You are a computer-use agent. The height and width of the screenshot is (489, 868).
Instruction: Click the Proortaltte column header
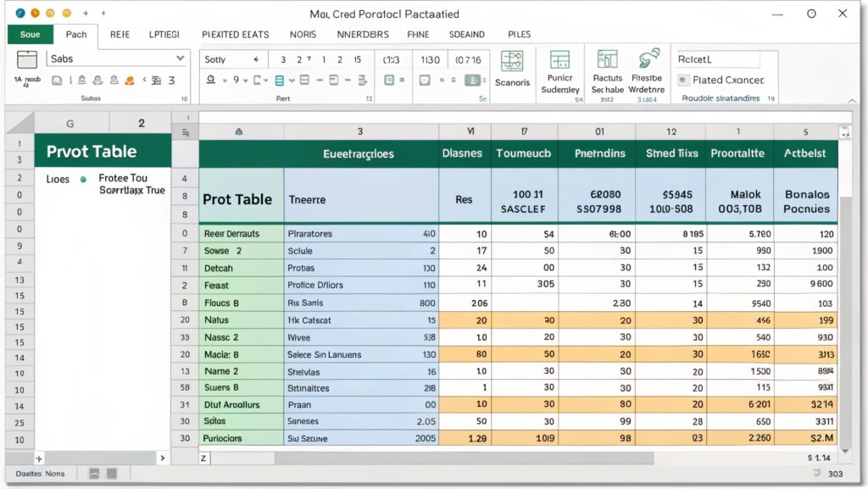(x=737, y=153)
